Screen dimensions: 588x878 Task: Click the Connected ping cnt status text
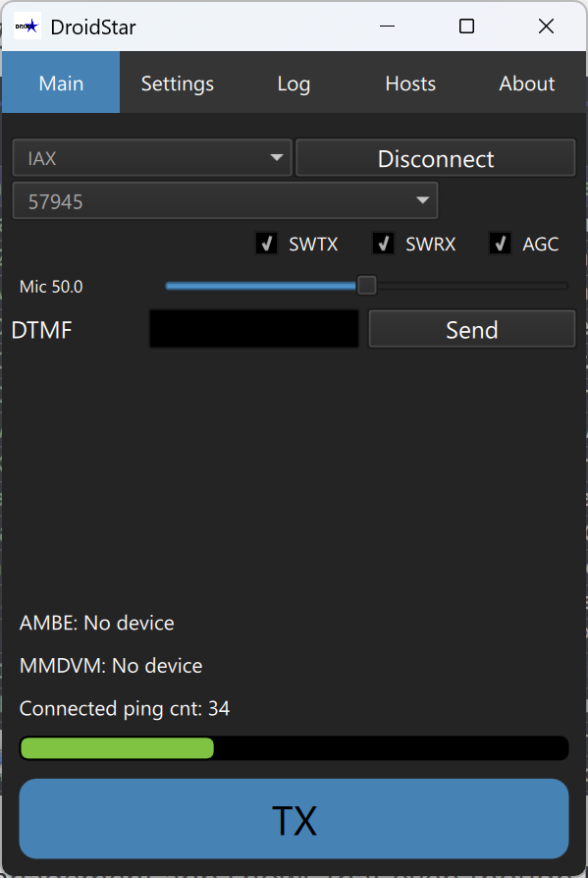(x=124, y=708)
